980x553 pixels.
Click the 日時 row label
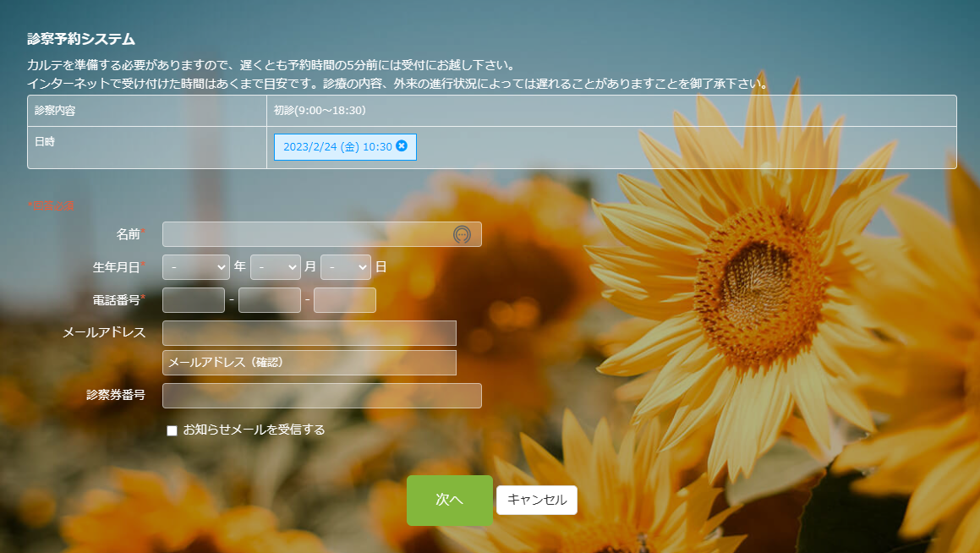(x=45, y=142)
